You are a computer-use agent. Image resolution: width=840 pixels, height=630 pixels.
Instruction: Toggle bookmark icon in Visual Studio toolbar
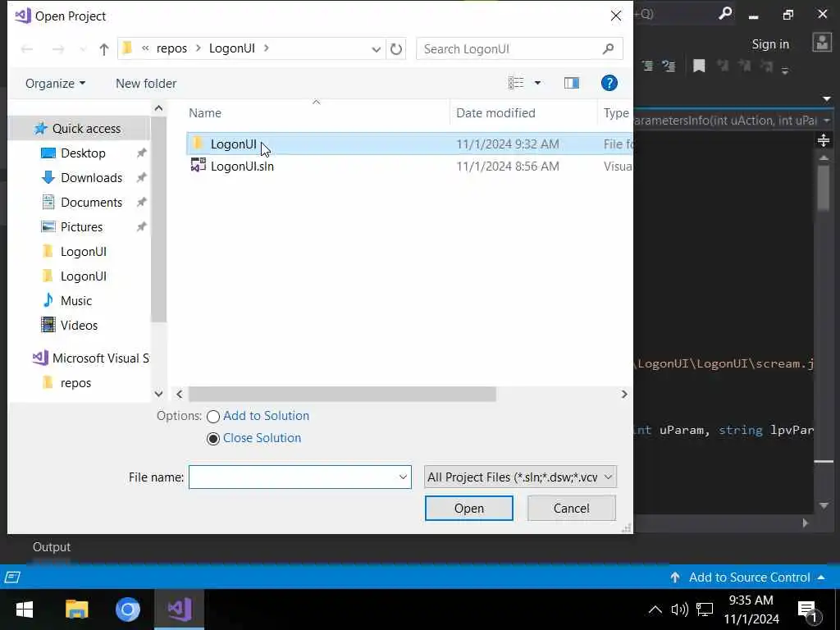coord(699,66)
